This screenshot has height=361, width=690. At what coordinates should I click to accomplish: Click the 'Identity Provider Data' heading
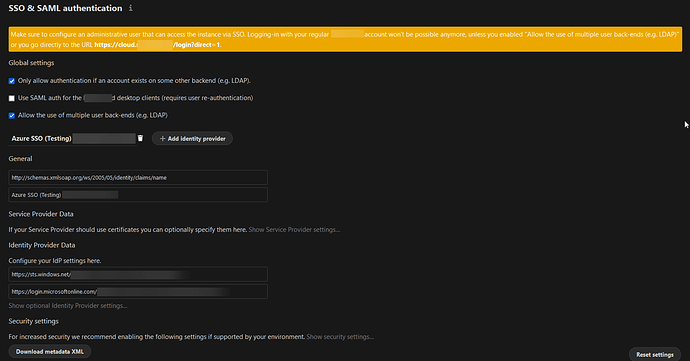click(42, 245)
